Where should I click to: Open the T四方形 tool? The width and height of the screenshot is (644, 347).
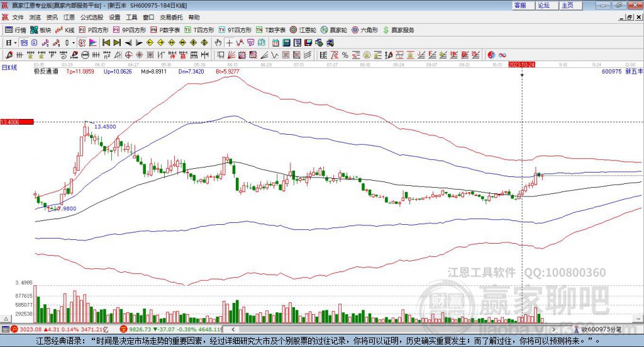(x=199, y=30)
